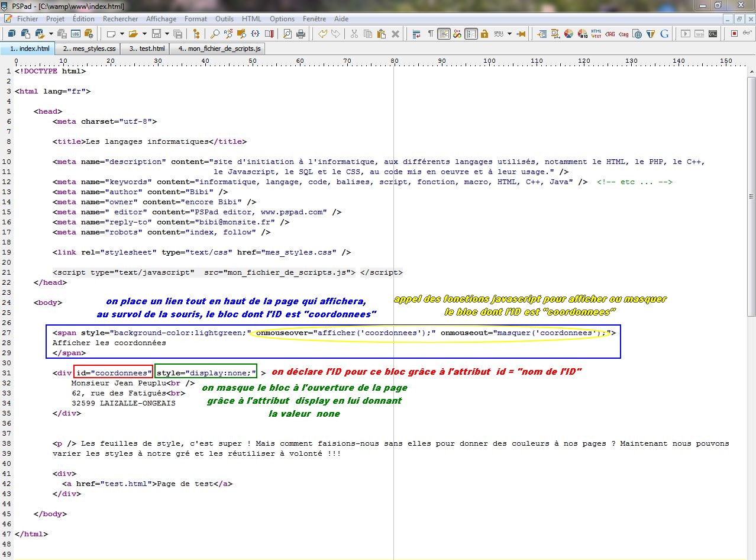Toggle special characters pilcrow display
The image size is (756, 560).
[431, 34]
